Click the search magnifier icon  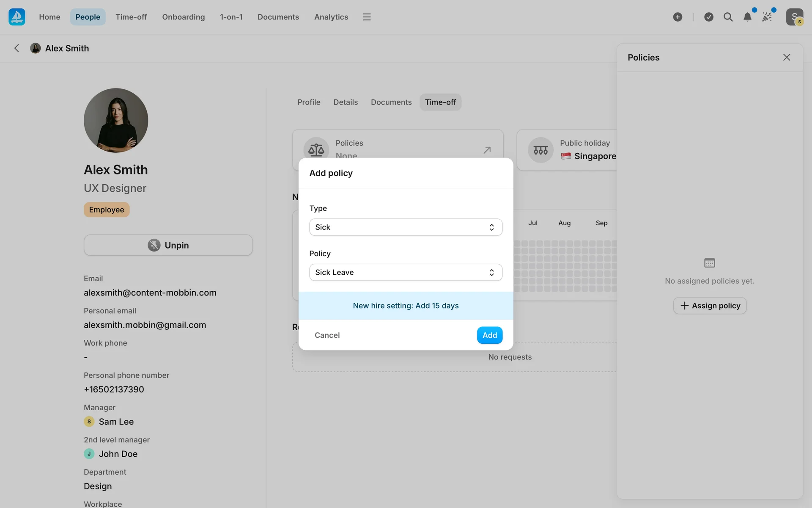pyautogui.click(x=728, y=17)
